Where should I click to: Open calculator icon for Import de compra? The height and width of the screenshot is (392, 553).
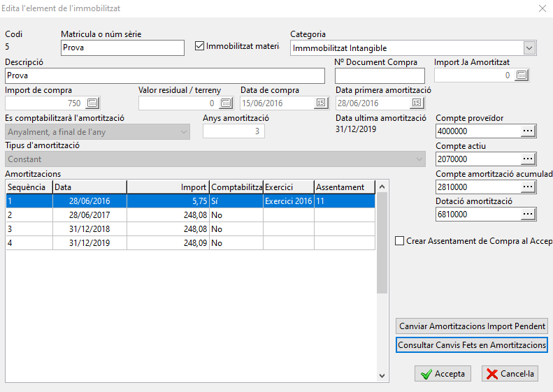click(x=93, y=103)
